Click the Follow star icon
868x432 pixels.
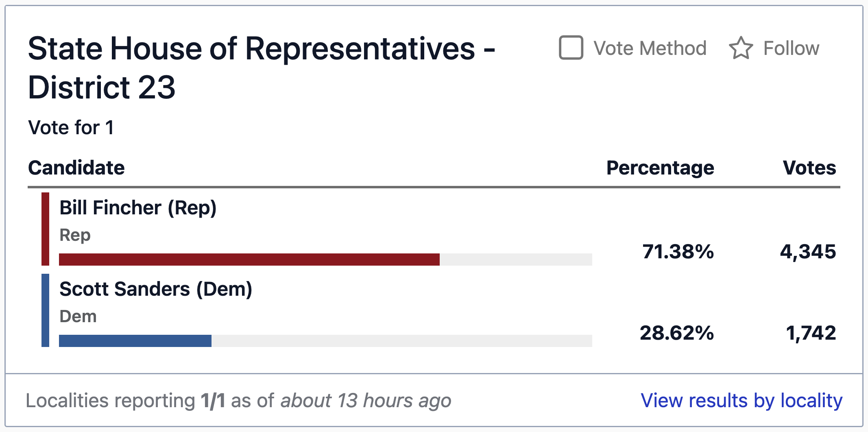[741, 48]
